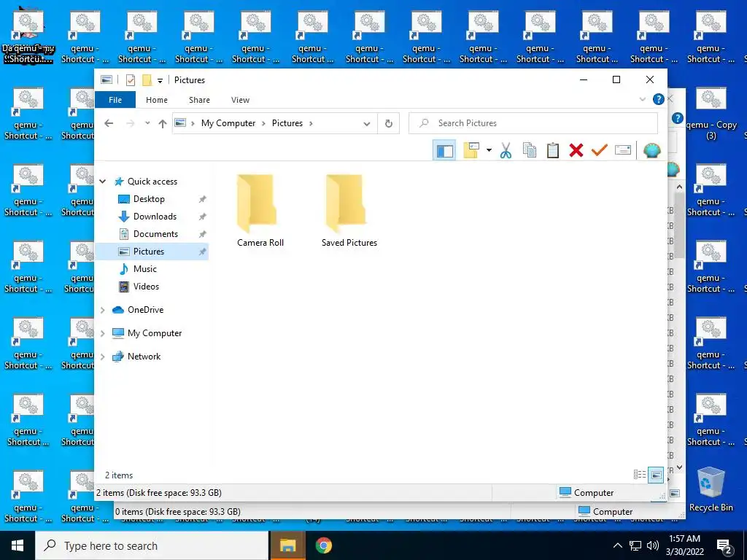Select the Recycle Bin desktop icon
The height and width of the screenshot is (560, 747).
(x=711, y=489)
